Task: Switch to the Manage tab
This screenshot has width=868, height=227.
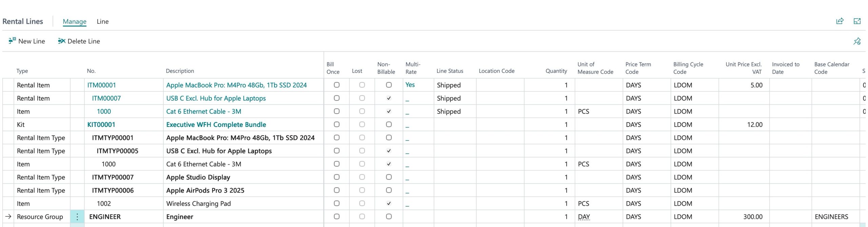Action: coord(75,22)
